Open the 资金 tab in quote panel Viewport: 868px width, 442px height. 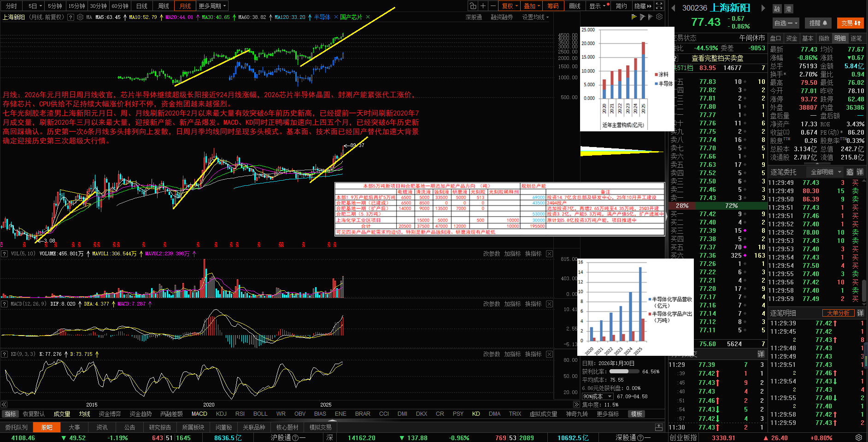(x=792, y=38)
